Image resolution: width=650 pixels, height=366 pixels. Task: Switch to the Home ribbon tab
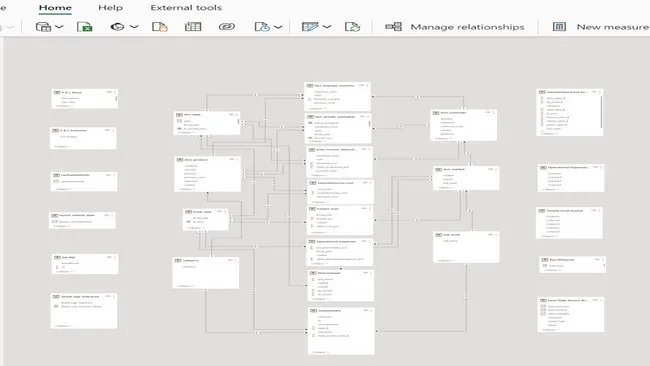coord(55,7)
